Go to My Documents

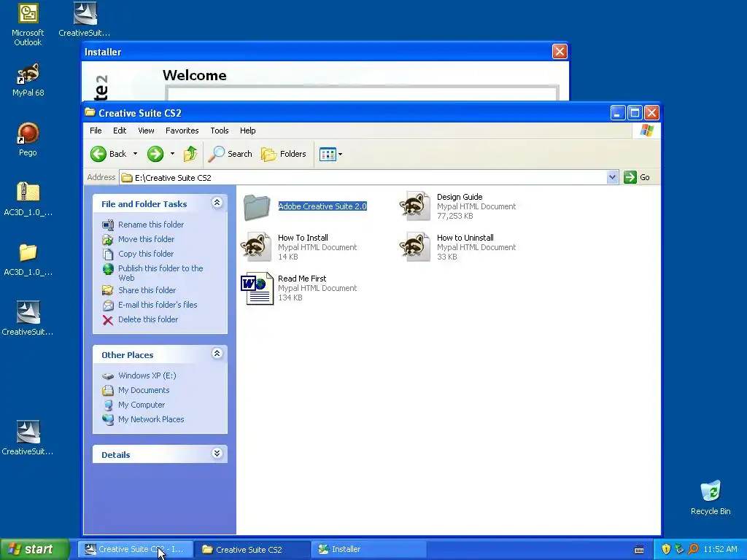(144, 390)
